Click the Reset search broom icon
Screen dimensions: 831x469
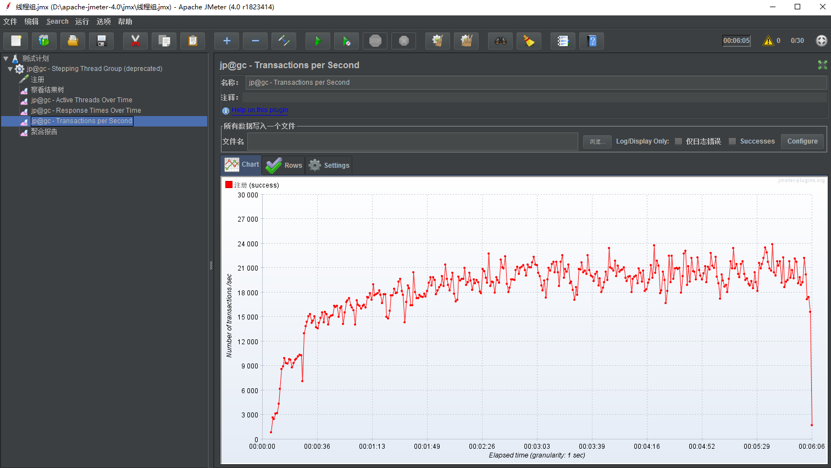tap(528, 41)
